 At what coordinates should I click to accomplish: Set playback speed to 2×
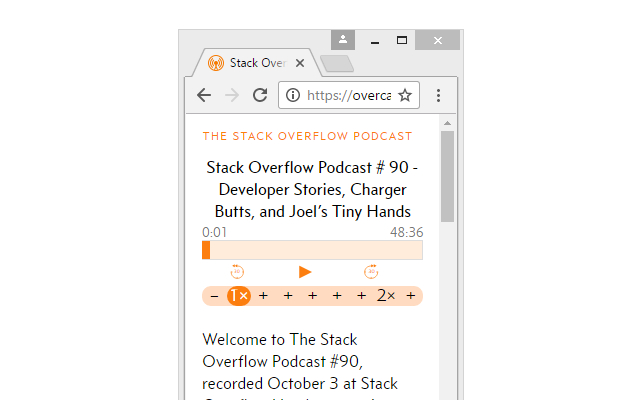click(x=386, y=296)
